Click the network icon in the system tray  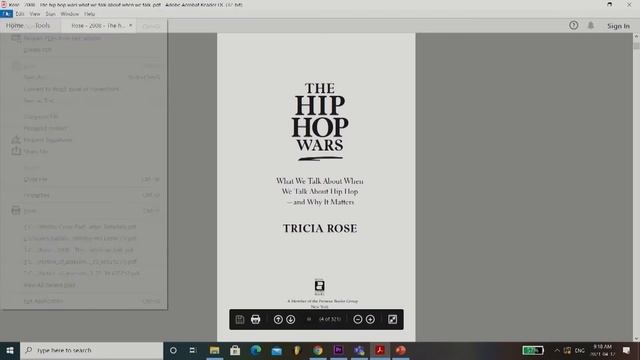click(x=567, y=350)
